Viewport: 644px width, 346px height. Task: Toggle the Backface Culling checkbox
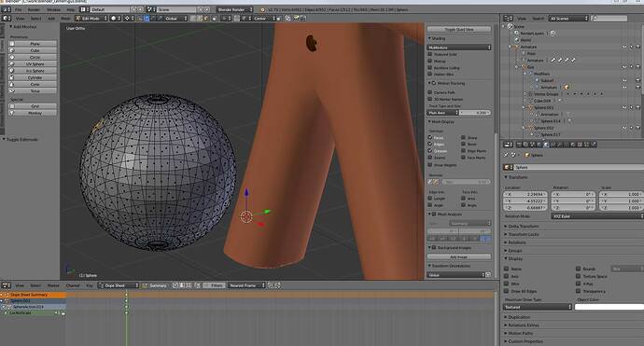[430, 68]
